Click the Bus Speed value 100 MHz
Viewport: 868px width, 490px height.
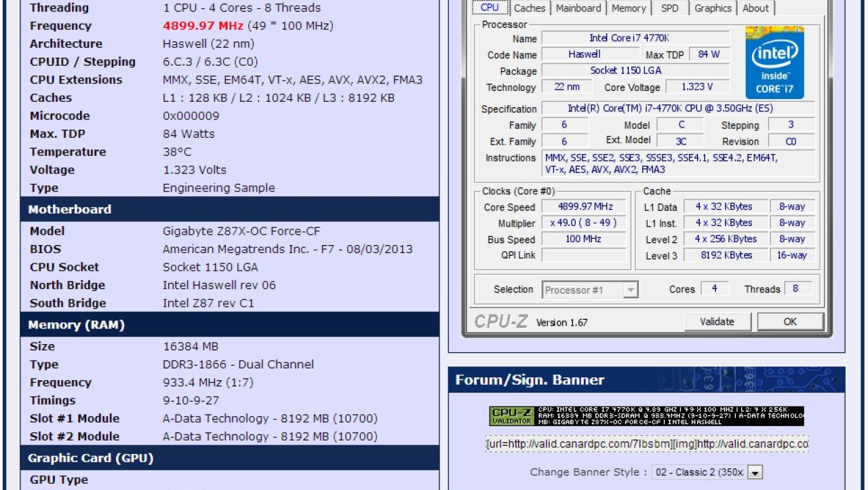585,239
